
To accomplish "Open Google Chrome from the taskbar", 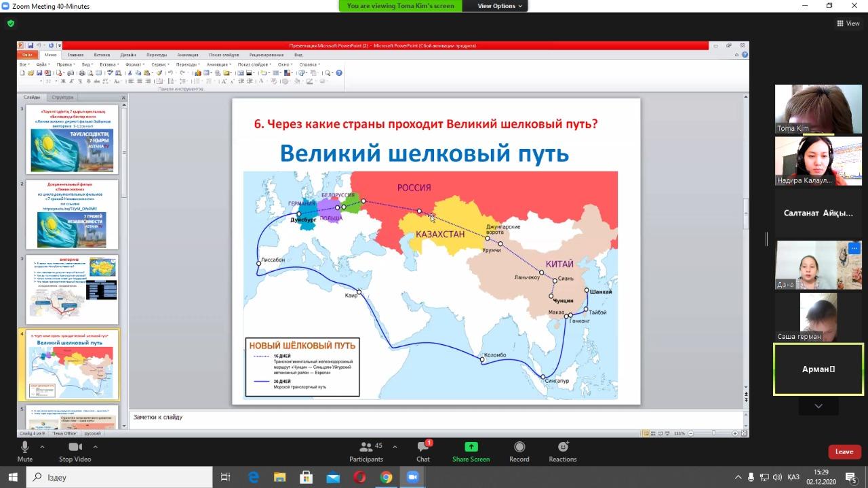I will 386,477.
